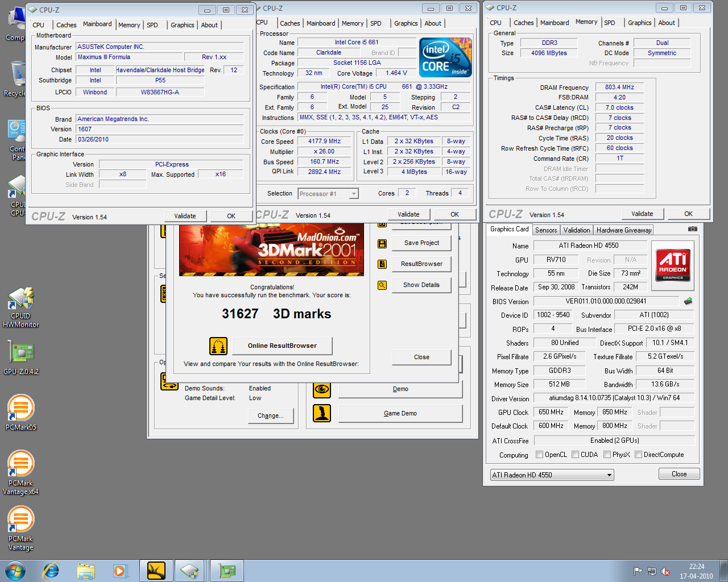Open Internet Explorer from taskbar
Image resolution: width=728 pixels, height=582 pixels.
(51, 571)
